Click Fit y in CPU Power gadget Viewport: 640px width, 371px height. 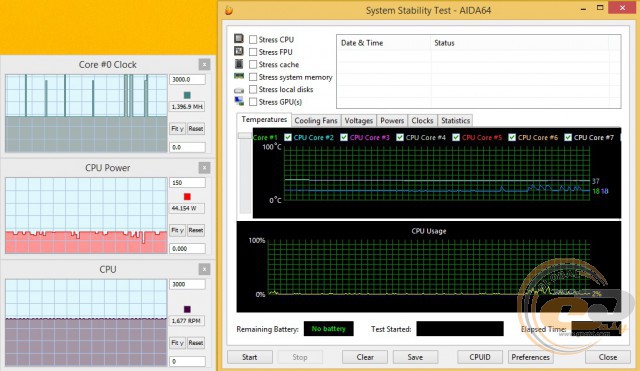click(178, 230)
